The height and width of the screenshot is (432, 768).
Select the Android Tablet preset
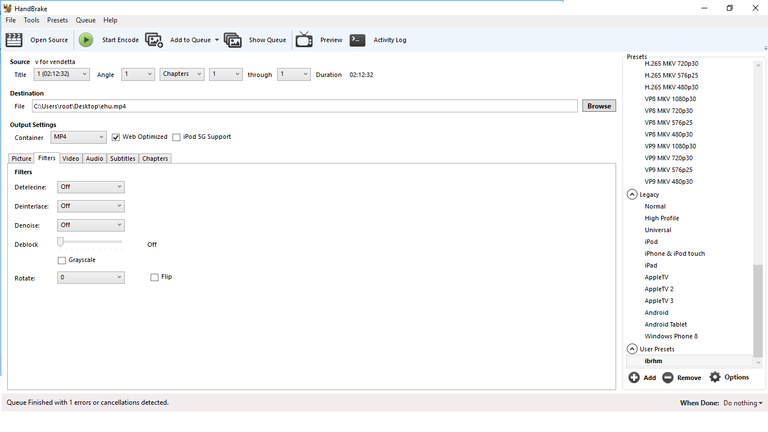click(x=666, y=324)
